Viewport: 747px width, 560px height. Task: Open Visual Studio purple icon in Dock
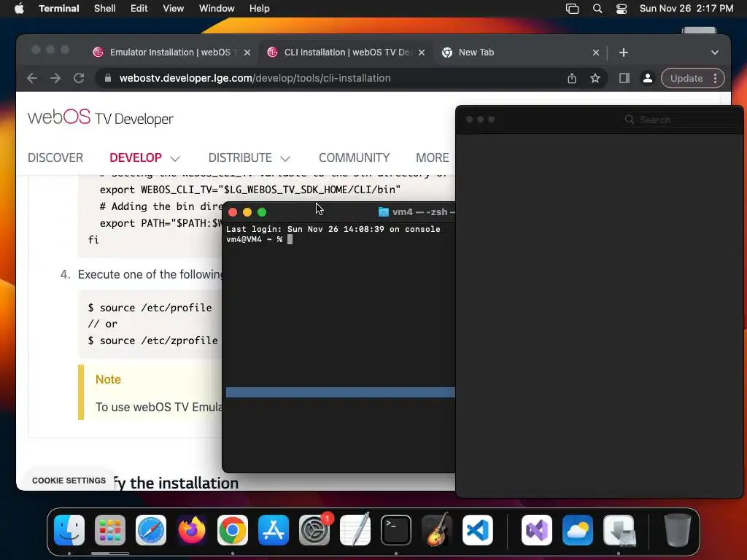click(x=537, y=530)
